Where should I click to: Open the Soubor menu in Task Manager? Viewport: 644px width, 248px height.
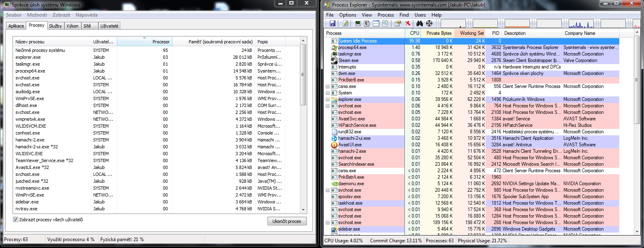click(14, 15)
